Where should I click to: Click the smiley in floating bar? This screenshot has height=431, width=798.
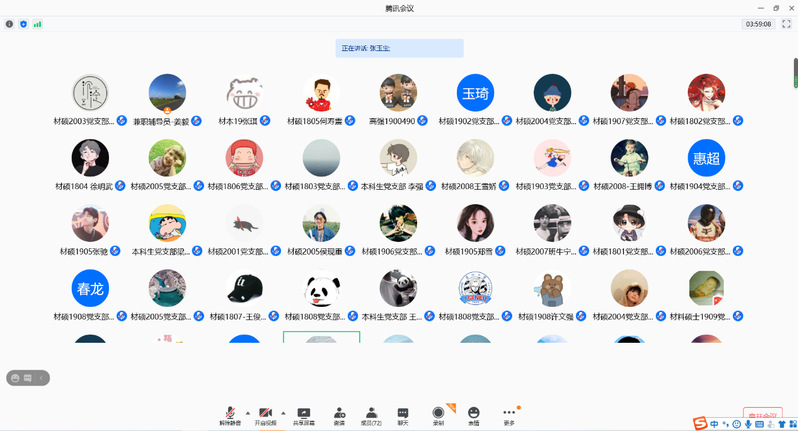click(x=15, y=377)
